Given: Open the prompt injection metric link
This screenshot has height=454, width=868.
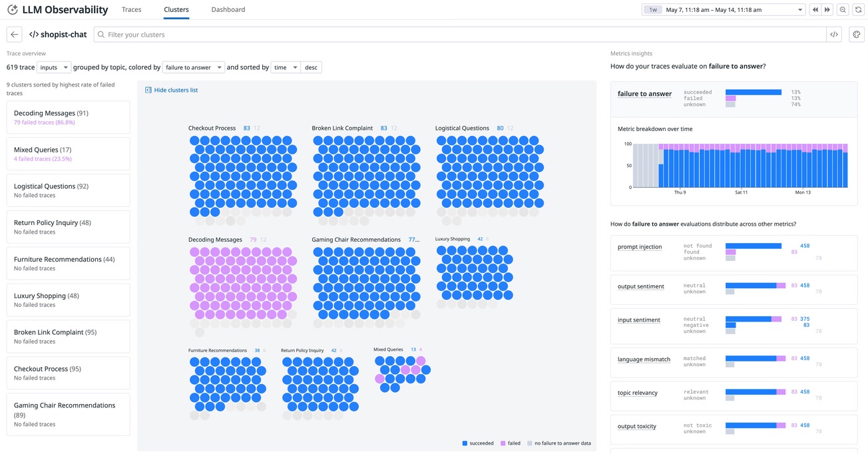Looking at the screenshot, I should (x=640, y=246).
